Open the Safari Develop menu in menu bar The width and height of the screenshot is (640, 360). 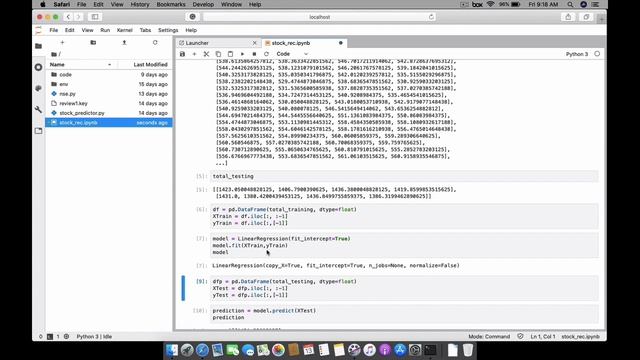pos(203,4)
